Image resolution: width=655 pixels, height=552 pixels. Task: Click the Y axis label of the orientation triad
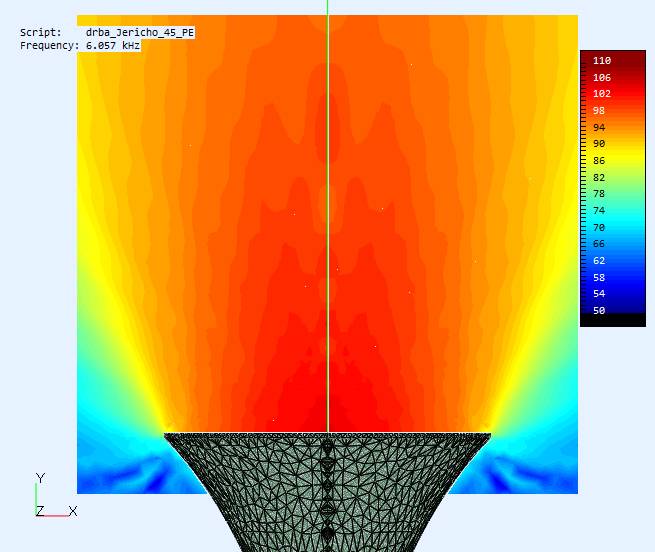40,478
